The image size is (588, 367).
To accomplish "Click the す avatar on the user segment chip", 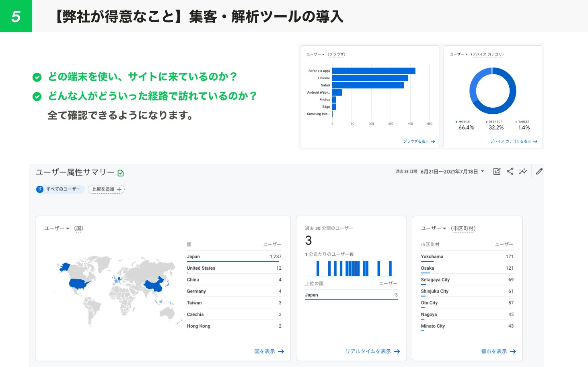I will point(40,189).
